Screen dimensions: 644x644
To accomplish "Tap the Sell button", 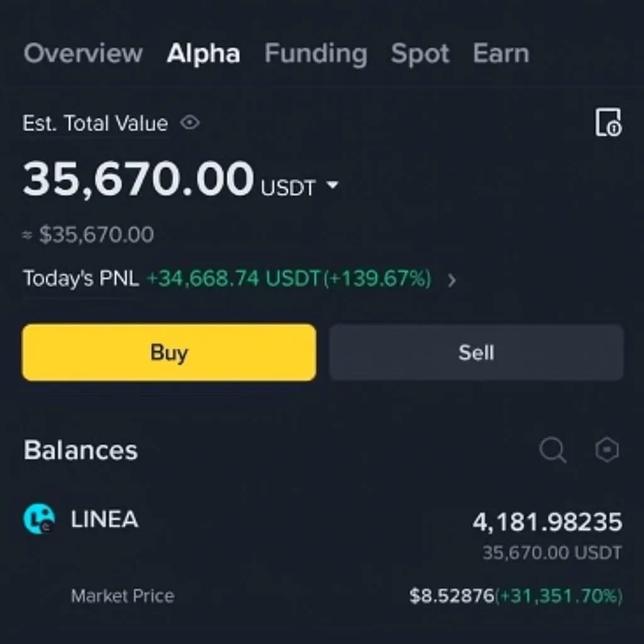I will pyautogui.click(x=476, y=352).
